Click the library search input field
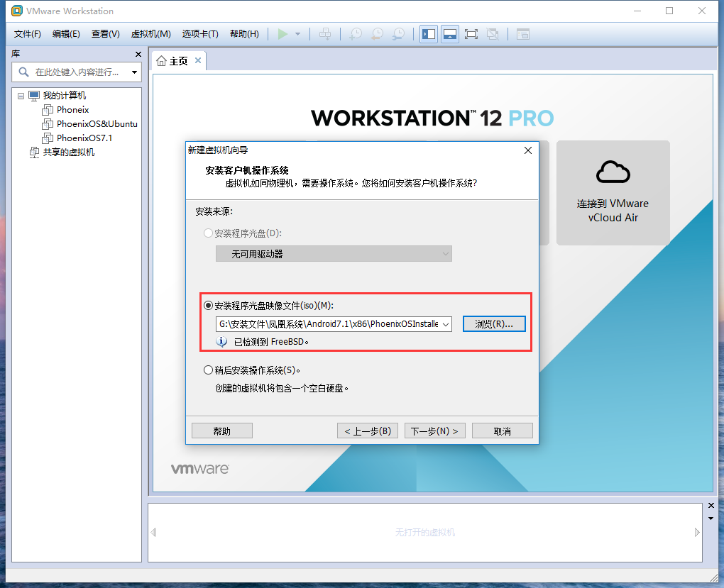Image resolution: width=724 pixels, height=588 pixels. (77, 72)
